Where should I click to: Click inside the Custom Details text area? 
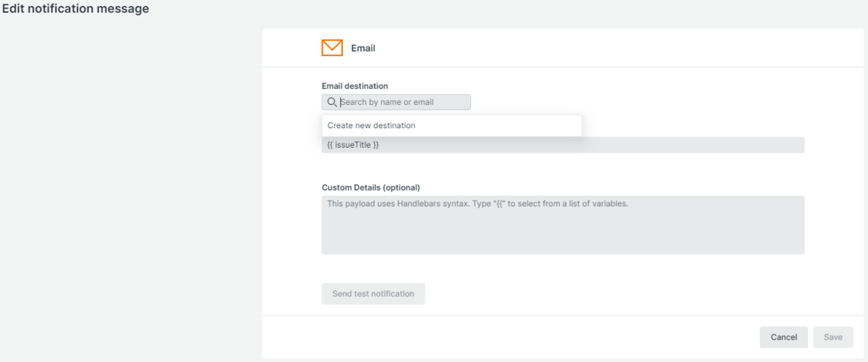pos(563,224)
